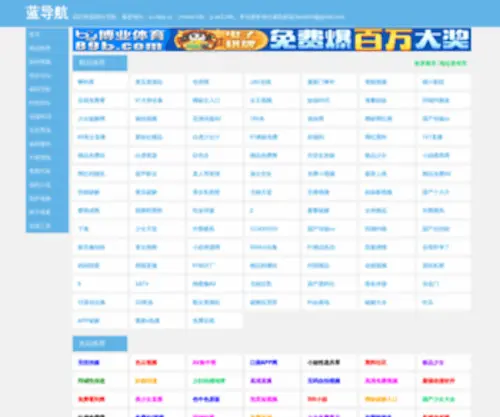Click the 百万大奖 yellow banner text
500x417 pixels.
pos(412,40)
